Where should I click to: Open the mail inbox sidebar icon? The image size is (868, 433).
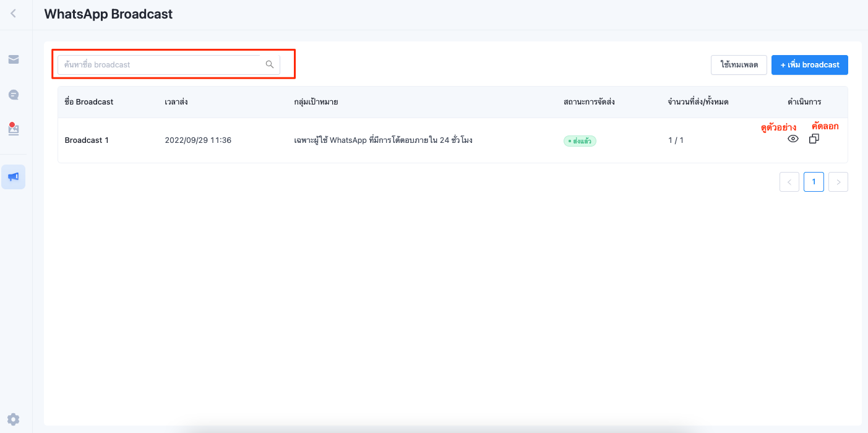[x=13, y=59]
